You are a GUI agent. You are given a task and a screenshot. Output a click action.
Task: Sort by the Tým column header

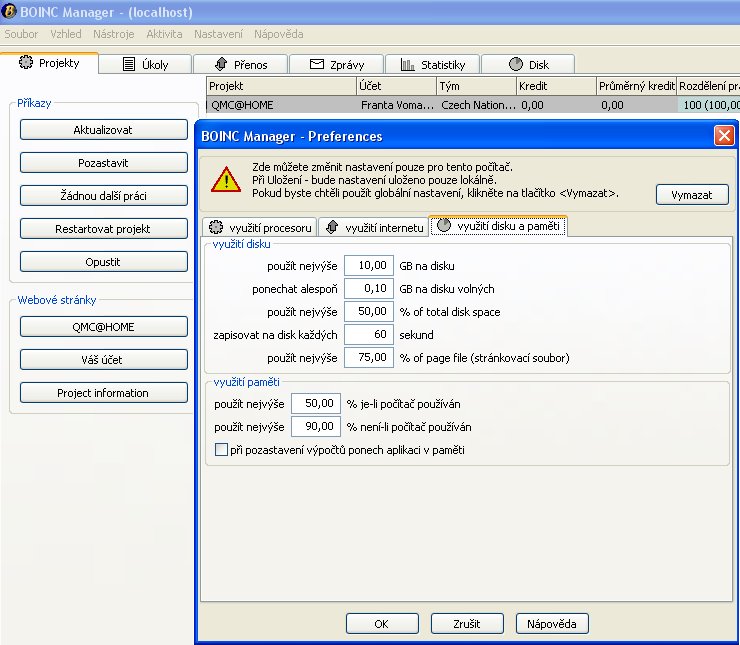pos(477,86)
